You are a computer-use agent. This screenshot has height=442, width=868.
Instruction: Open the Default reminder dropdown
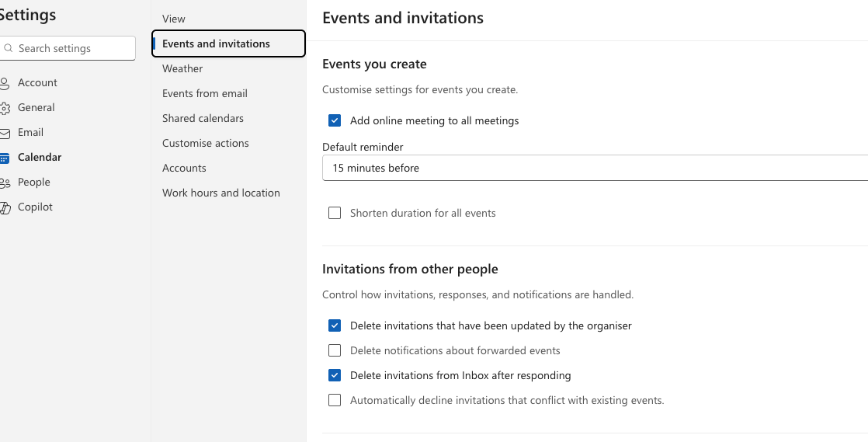pyautogui.click(x=595, y=168)
